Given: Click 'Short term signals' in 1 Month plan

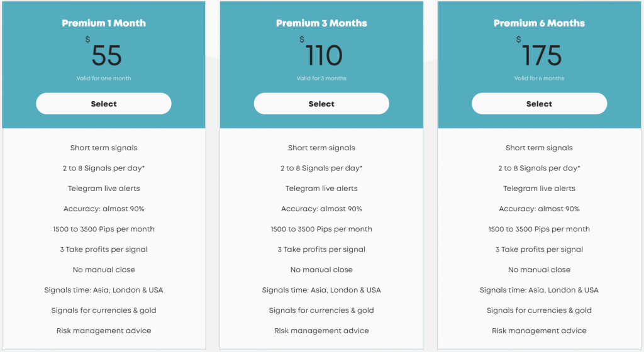Looking at the screenshot, I should click(104, 148).
